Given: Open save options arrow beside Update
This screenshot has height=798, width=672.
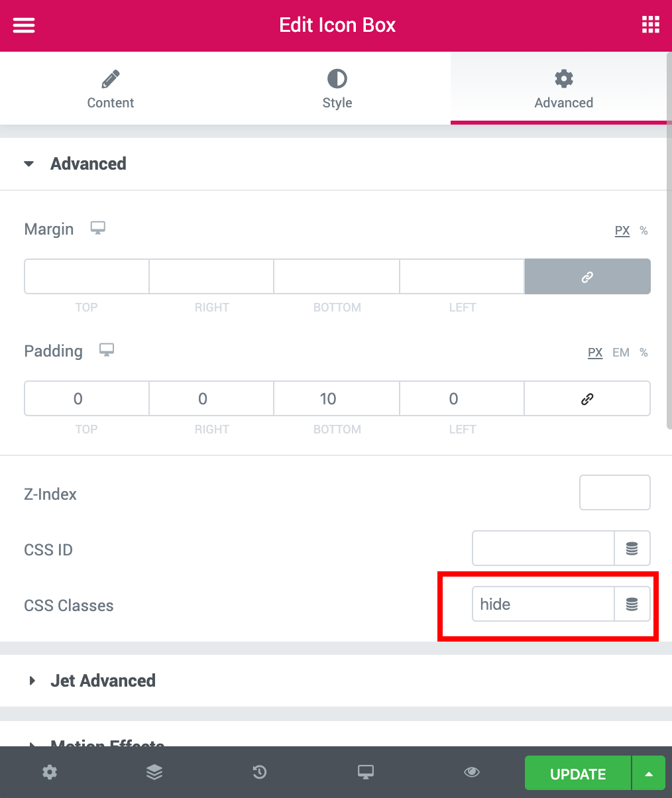Looking at the screenshot, I should tap(649, 773).
